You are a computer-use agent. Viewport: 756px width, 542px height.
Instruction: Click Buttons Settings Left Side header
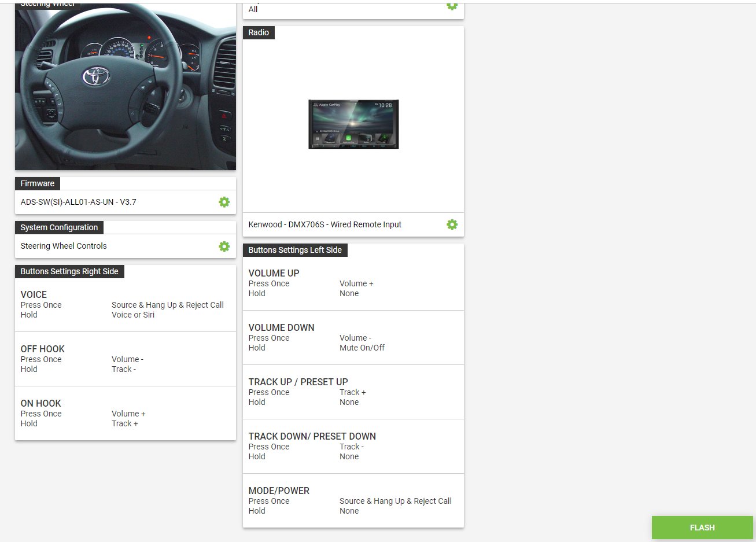click(295, 250)
